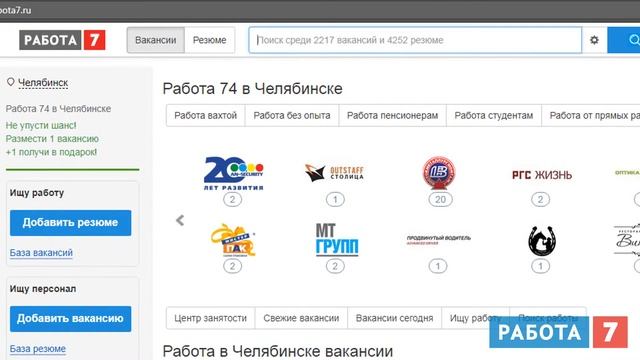640x360 pixels.
Task: Click vacancy count 2 under ПАК logo
Action: 232,266
